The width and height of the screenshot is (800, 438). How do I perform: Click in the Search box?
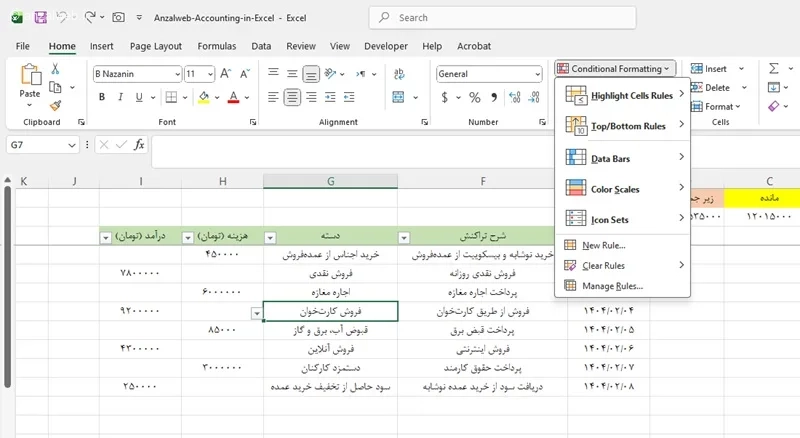[503, 17]
